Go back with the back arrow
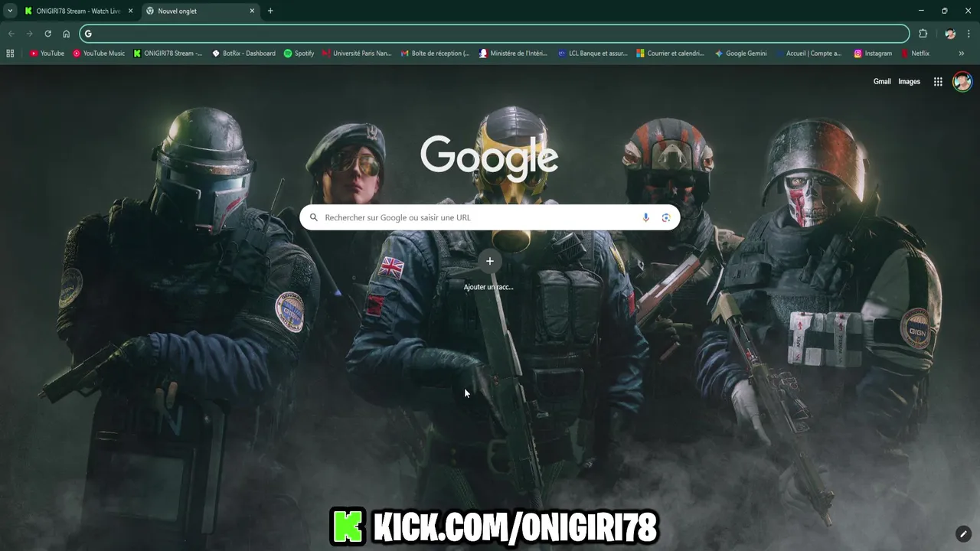 point(11,34)
